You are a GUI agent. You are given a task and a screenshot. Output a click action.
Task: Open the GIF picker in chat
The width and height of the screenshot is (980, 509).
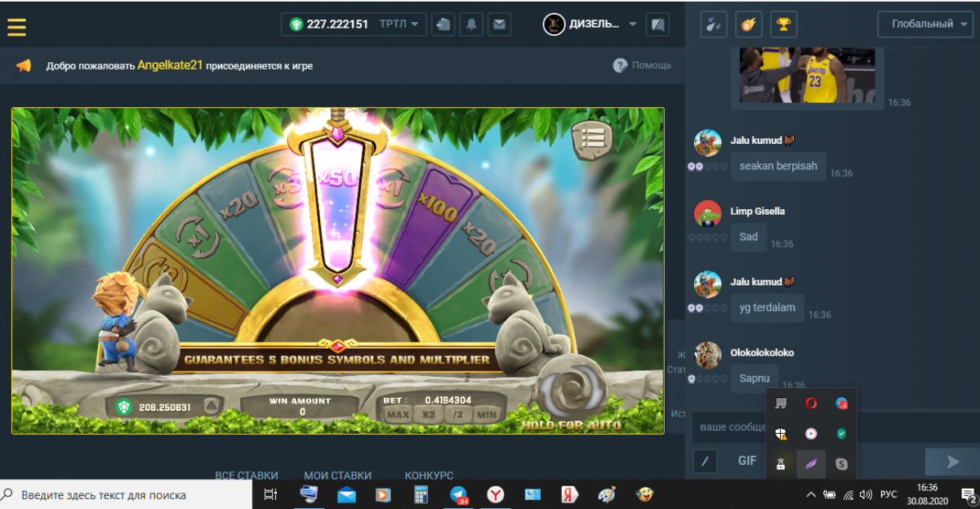tap(747, 461)
